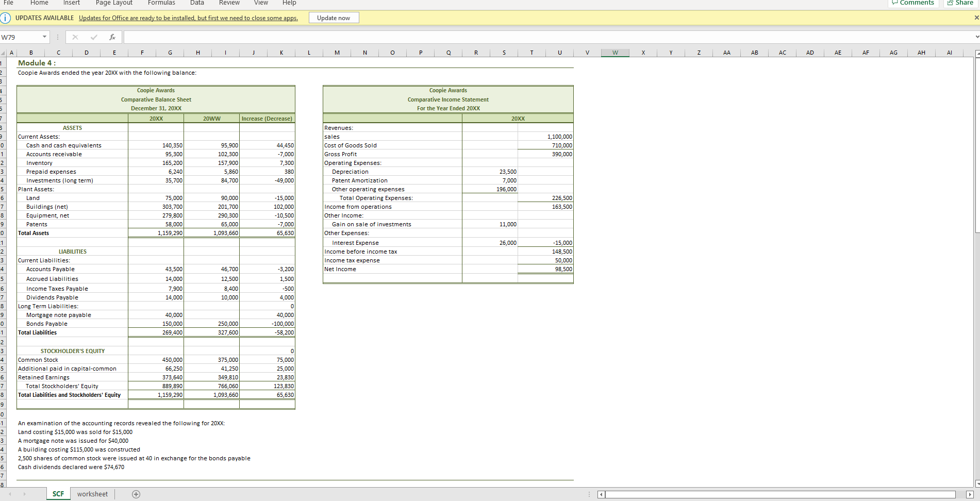Click the info icon on the updates banner

5,18
